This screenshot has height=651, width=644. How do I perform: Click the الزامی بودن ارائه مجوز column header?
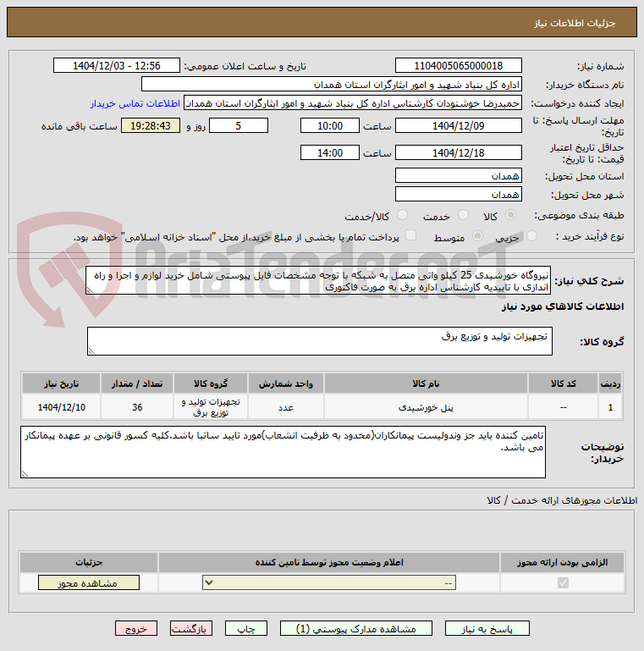click(x=562, y=562)
